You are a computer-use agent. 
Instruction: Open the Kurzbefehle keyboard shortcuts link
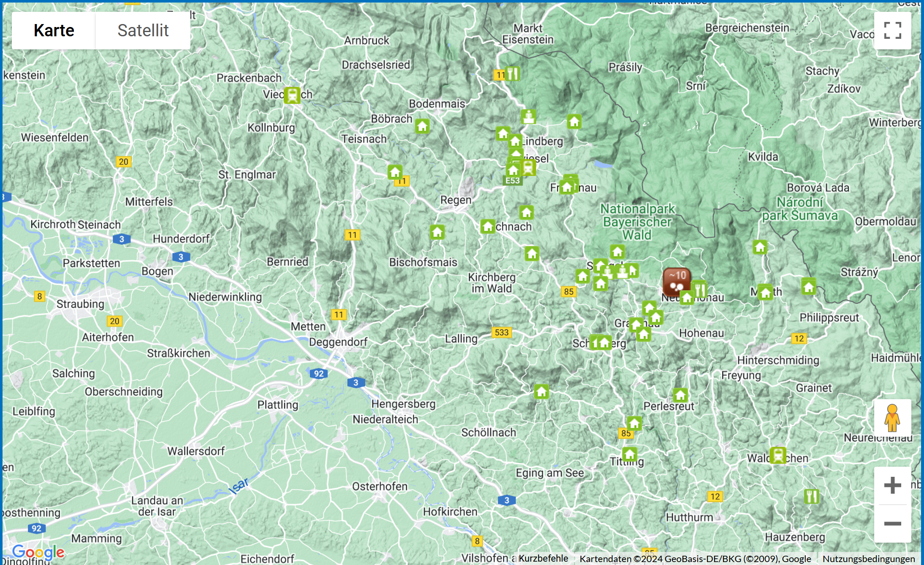tap(543, 558)
